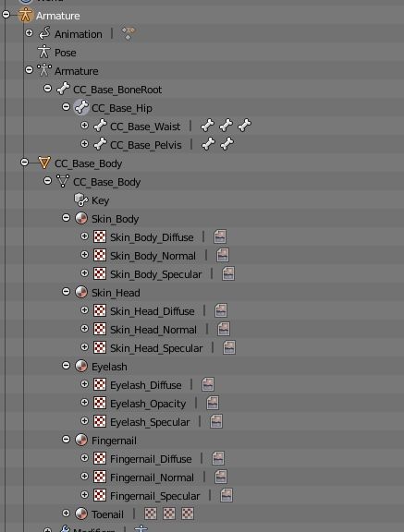Collapse the Armature data entry
Screen dimensions: 404x532
(x=30, y=70)
